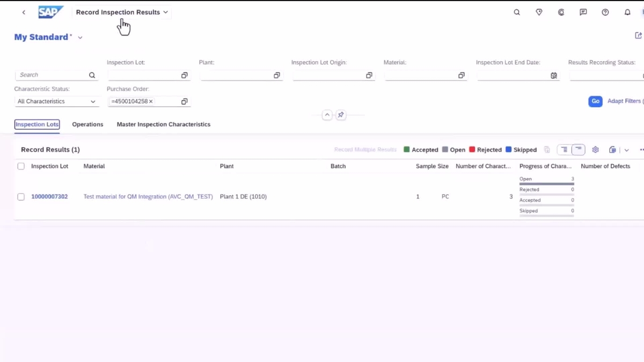The width and height of the screenshot is (644, 362).
Task: Switch to Inspection Lots tab
Action: (x=37, y=124)
